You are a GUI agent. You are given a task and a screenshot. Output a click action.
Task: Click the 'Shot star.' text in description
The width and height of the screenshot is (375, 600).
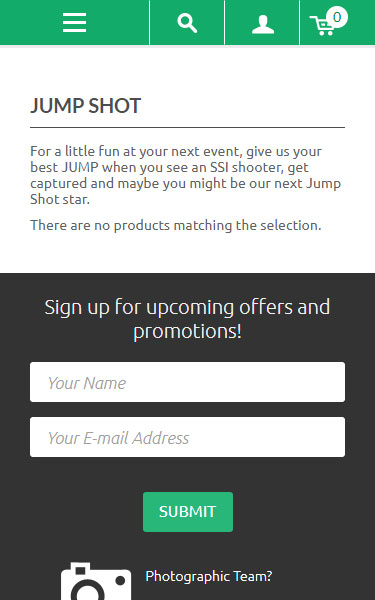[60, 199]
